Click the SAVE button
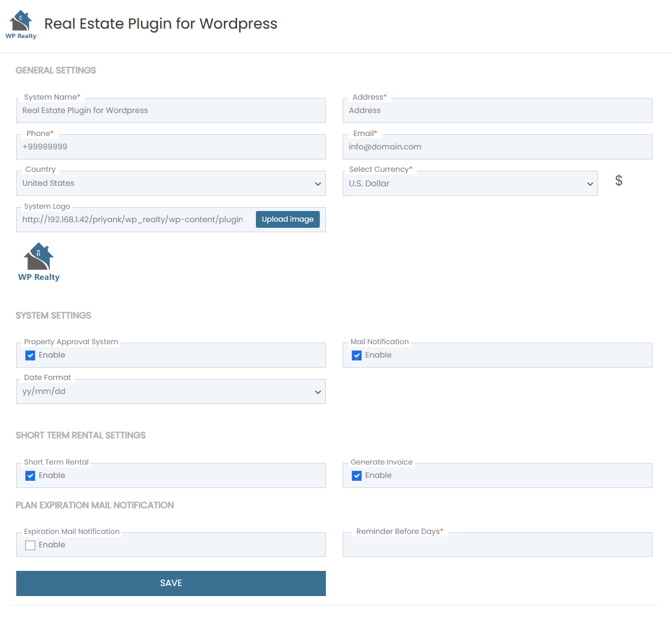 click(x=171, y=583)
